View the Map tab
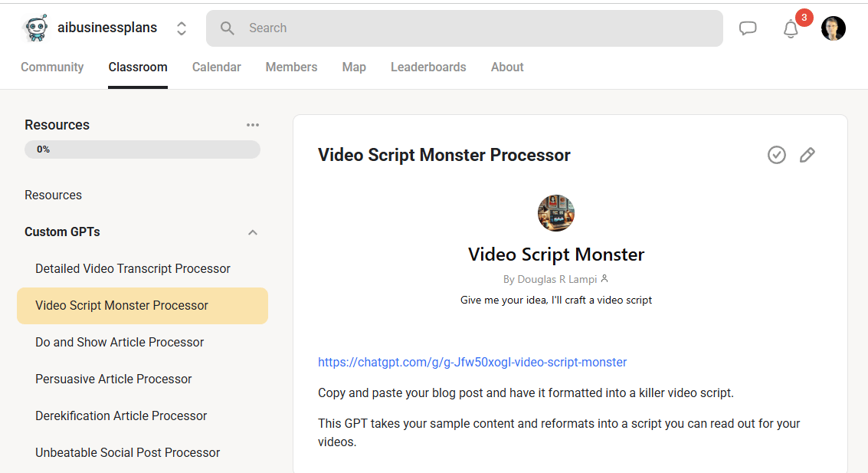 (x=354, y=67)
